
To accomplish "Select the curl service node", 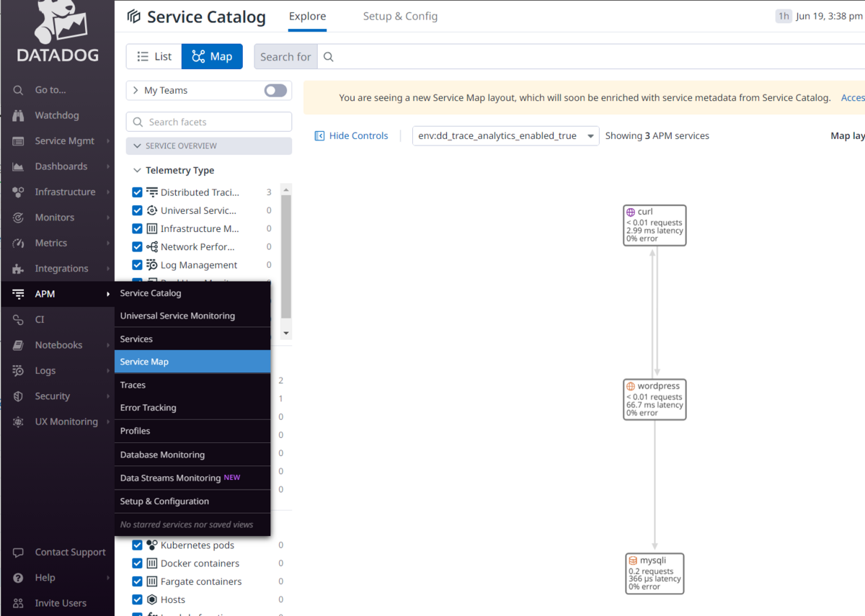I will pyautogui.click(x=655, y=226).
